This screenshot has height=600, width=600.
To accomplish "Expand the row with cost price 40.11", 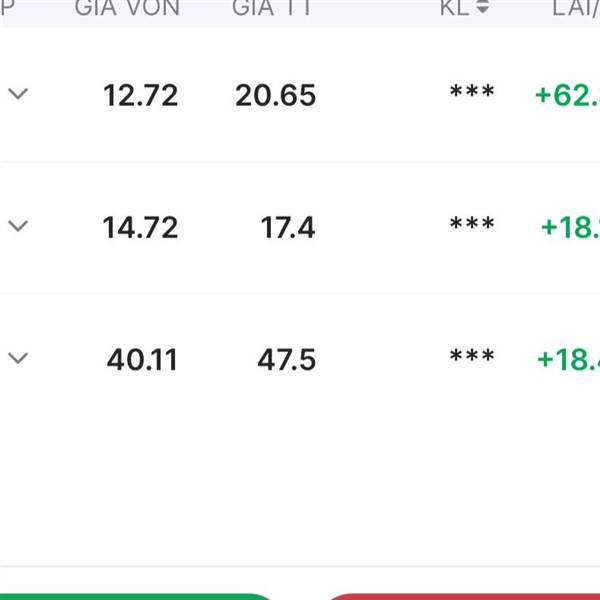I will pyautogui.click(x=18, y=358).
